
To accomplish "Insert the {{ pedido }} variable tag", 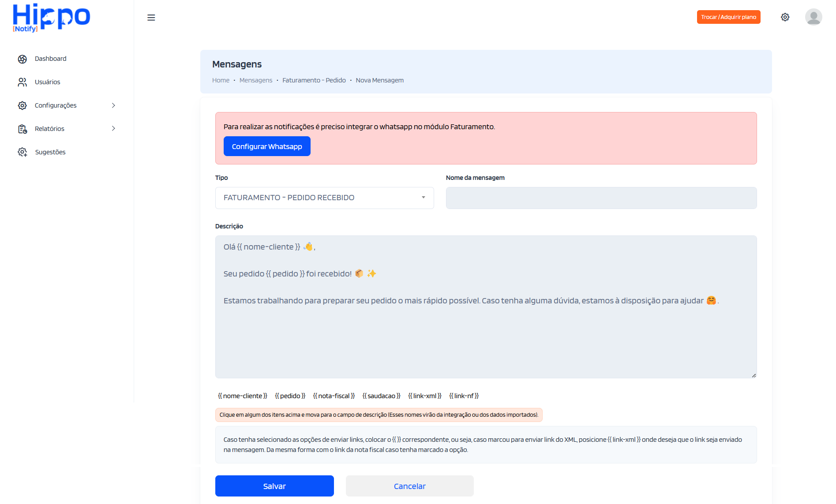I will pos(290,396).
